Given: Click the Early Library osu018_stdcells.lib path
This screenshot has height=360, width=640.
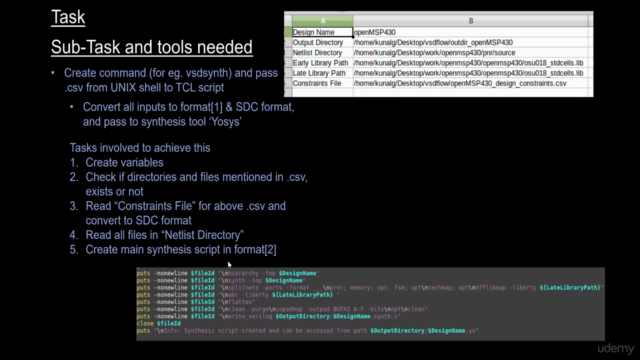Looking at the screenshot, I should (471, 63).
